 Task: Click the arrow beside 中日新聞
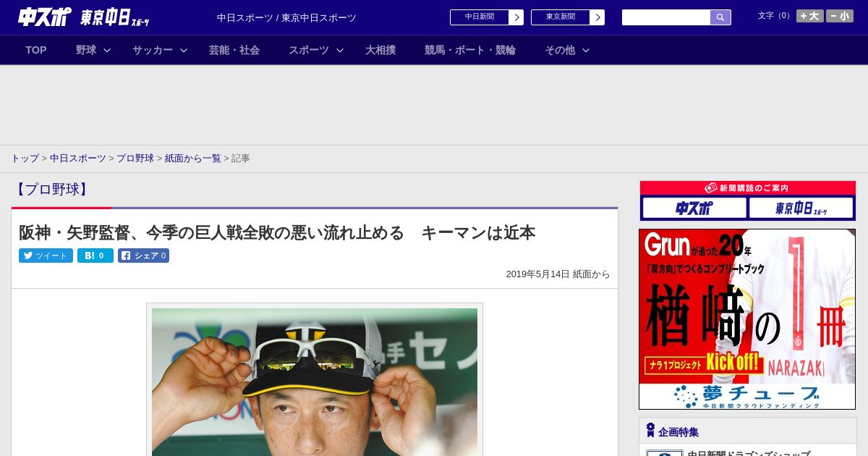click(516, 17)
